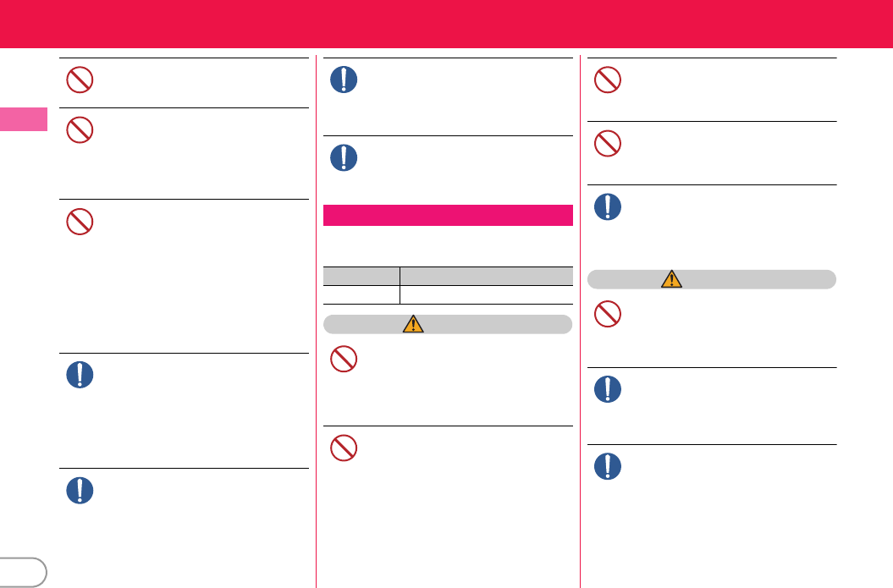Click the third prohibition icon in the left column
Screen dimensions: 893x588
coord(80,222)
